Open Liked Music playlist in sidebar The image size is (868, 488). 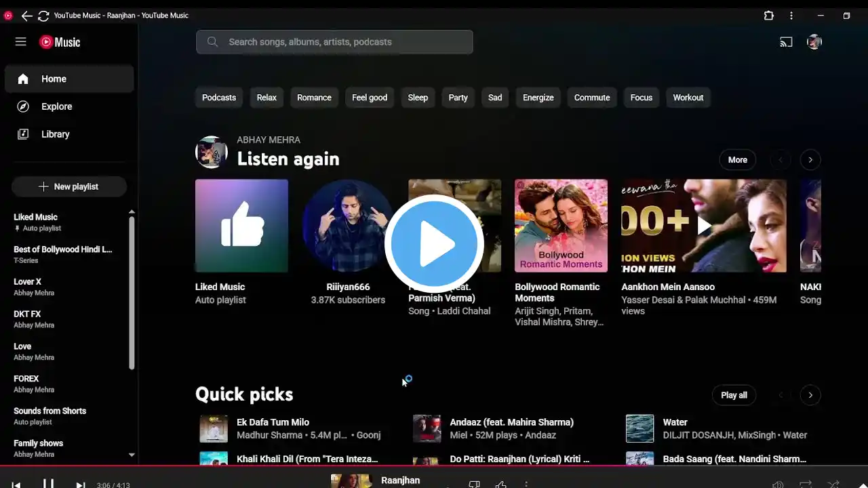pyautogui.click(x=66, y=222)
